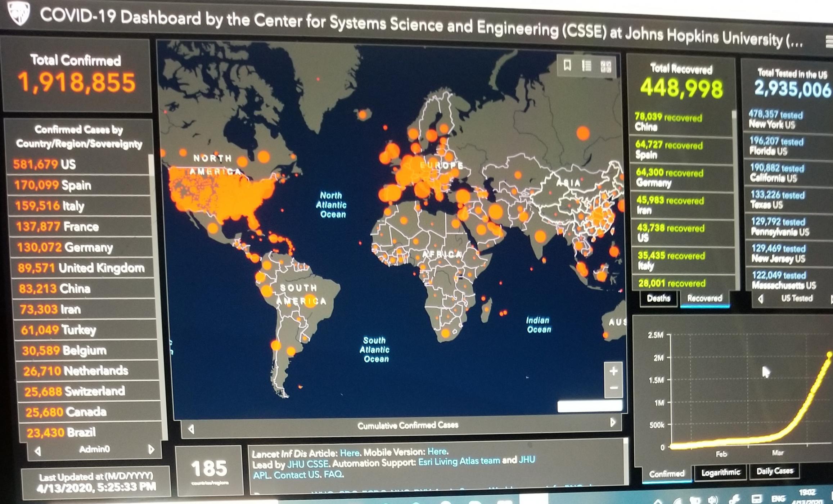
Task: Select the US Tested tab
Action: (797, 298)
